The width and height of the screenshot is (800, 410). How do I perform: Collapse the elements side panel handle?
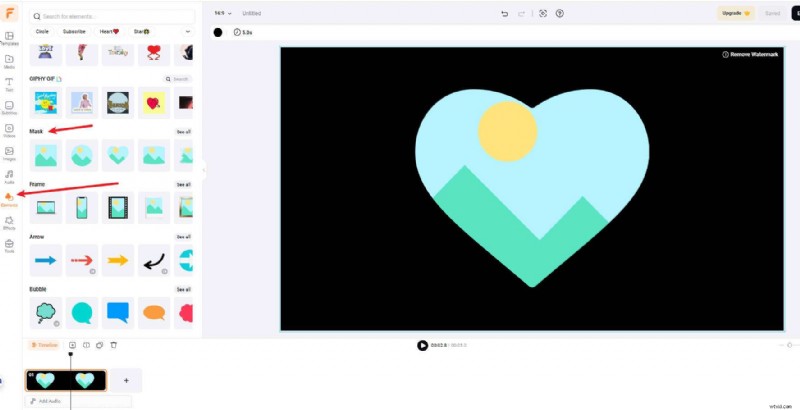[204, 169]
